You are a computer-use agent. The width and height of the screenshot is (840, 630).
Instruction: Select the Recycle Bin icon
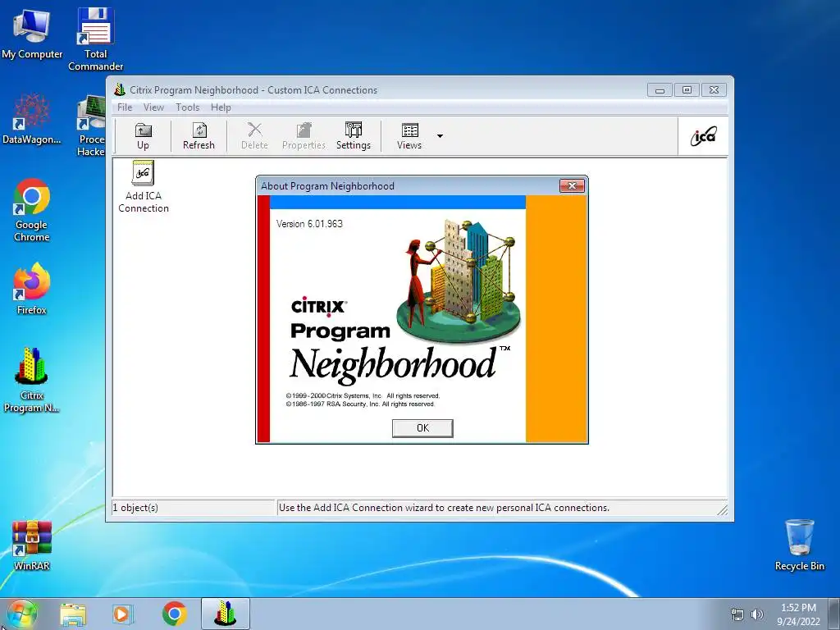click(799, 545)
